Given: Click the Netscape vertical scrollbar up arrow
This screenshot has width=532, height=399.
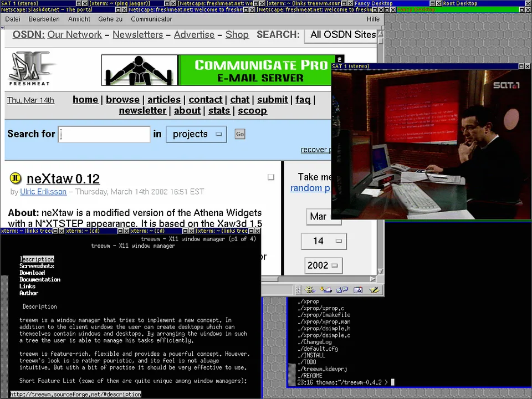Looking at the screenshot, I should pos(380,33).
